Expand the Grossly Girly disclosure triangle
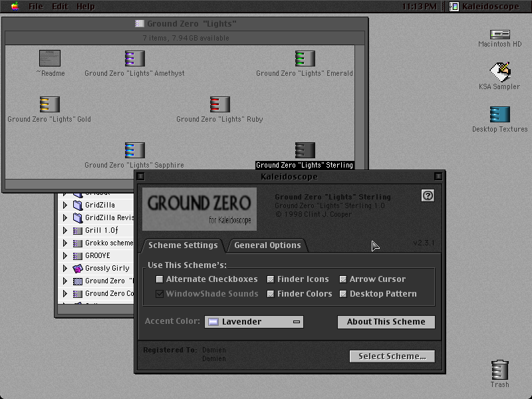The image size is (532, 399). (65, 268)
